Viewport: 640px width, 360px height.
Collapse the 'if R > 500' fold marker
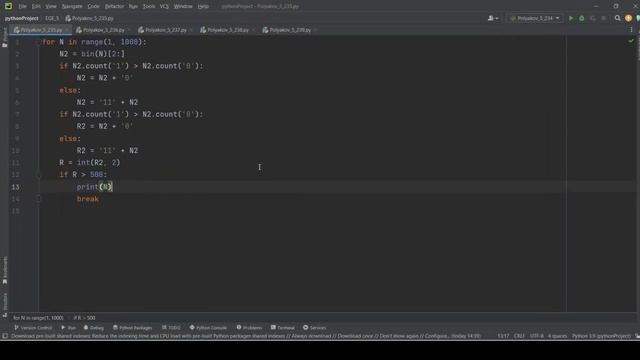39,175
